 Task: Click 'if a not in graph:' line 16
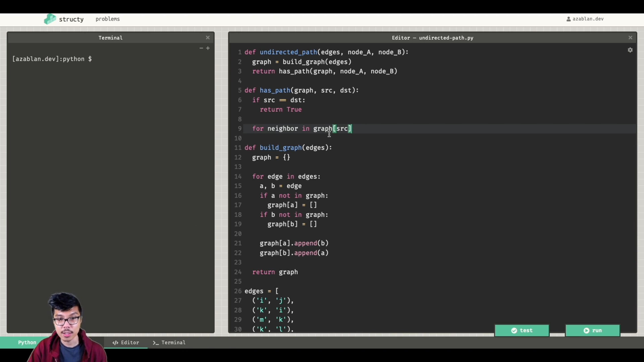click(294, 196)
